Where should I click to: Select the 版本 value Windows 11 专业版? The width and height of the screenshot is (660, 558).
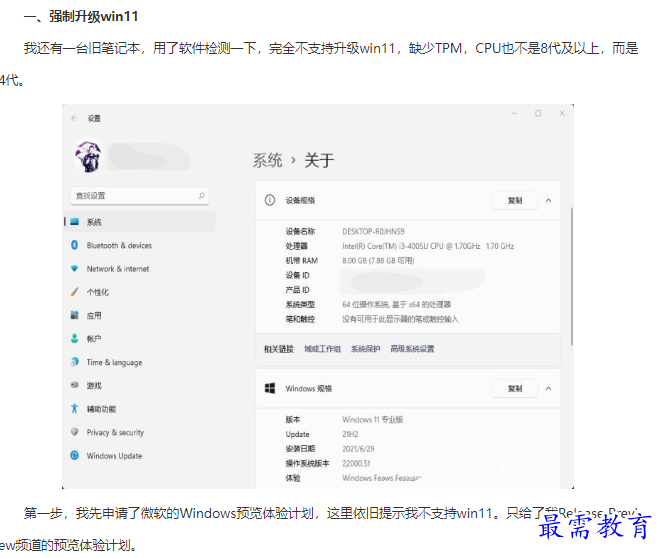point(373,420)
